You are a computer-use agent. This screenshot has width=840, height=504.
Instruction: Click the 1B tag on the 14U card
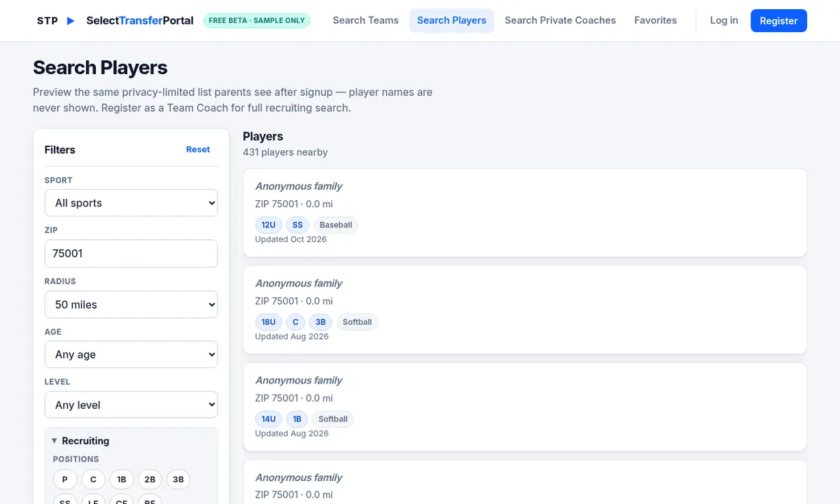point(297,419)
